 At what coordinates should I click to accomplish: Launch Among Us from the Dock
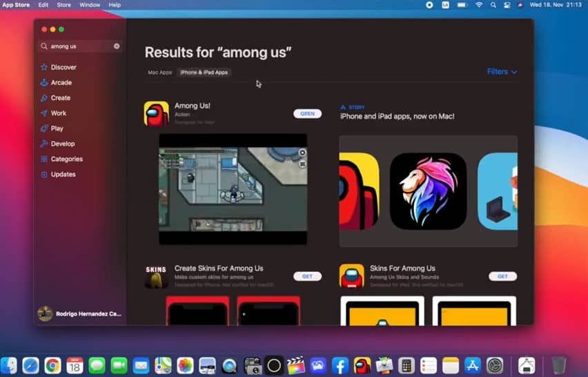[x=362, y=365]
